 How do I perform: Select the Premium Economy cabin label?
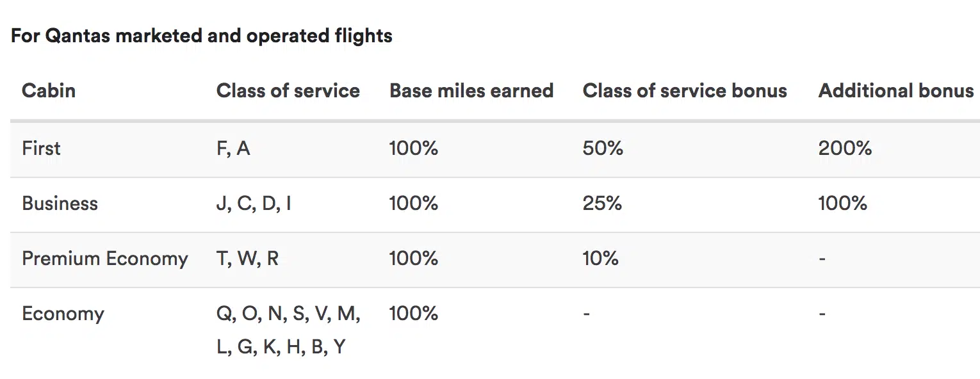(x=104, y=259)
